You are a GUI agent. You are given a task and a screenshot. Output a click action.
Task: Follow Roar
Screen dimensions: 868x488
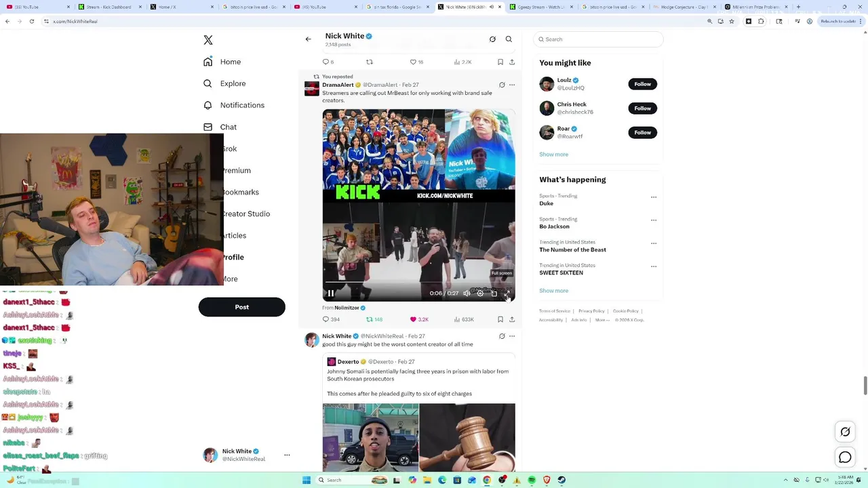(642, 133)
